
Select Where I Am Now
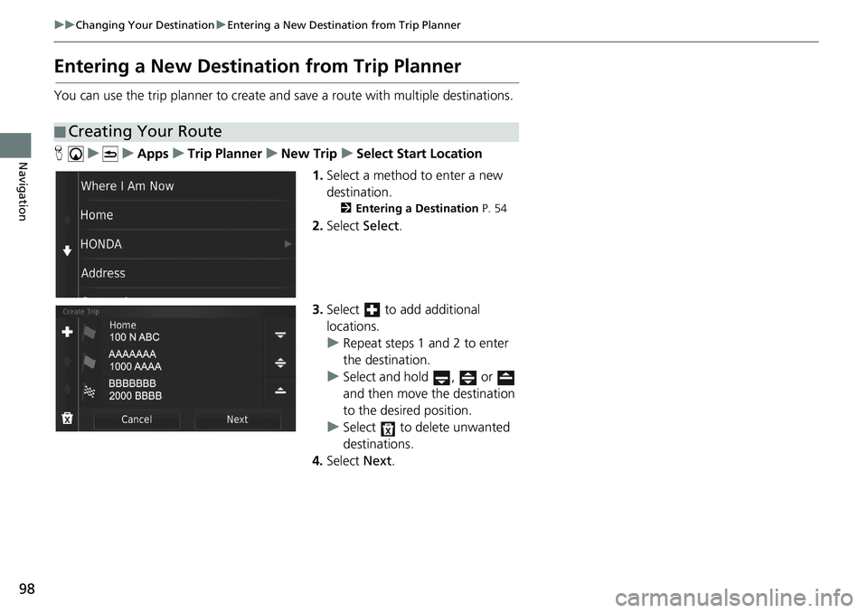pyautogui.click(x=186, y=186)
